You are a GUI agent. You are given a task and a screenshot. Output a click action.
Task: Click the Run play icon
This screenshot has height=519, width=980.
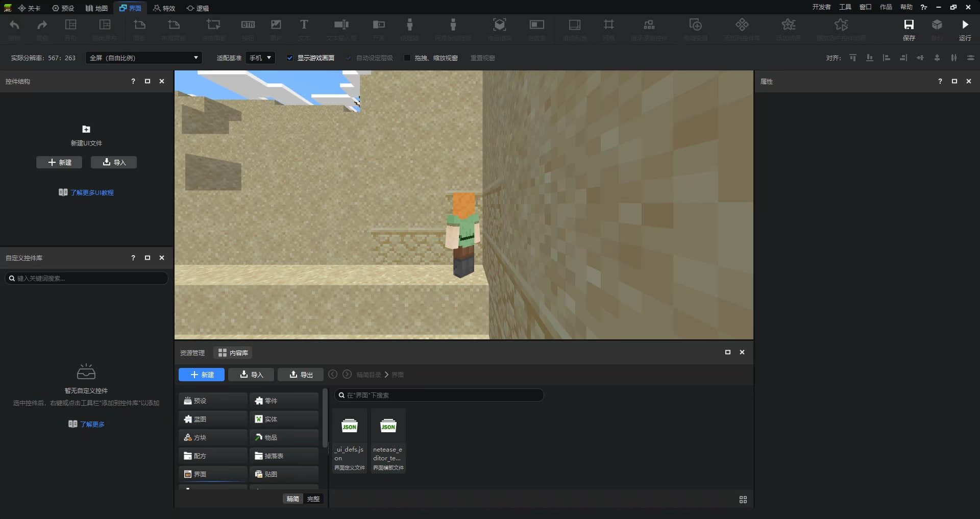pos(965,24)
